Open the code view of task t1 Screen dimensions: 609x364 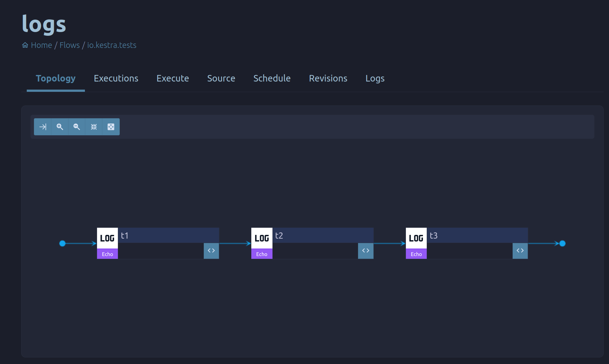(211, 251)
